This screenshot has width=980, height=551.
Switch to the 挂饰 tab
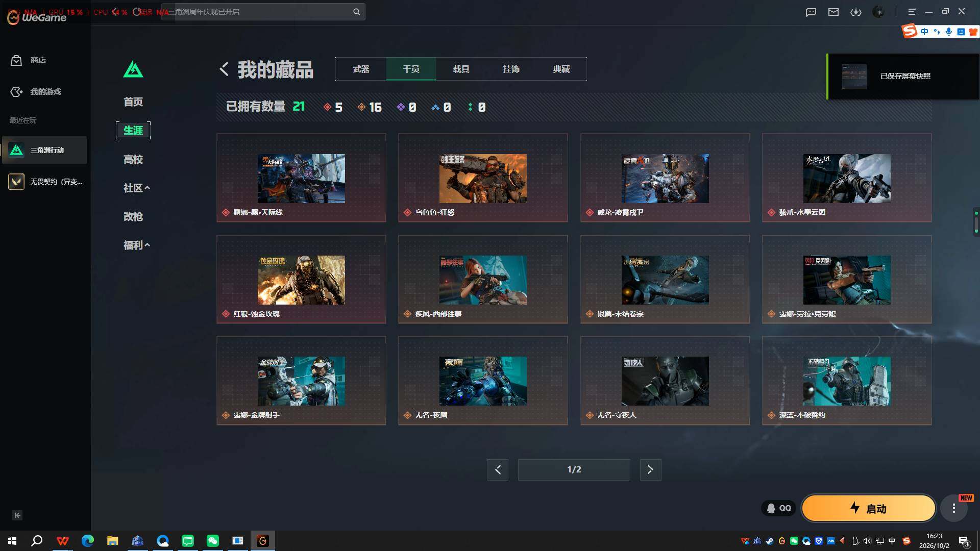tap(511, 69)
